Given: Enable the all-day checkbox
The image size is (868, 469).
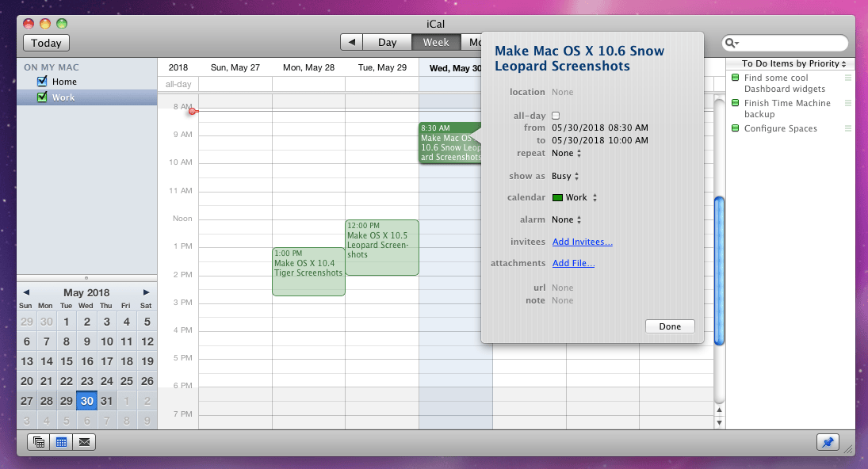Looking at the screenshot, I should point(556,116).
